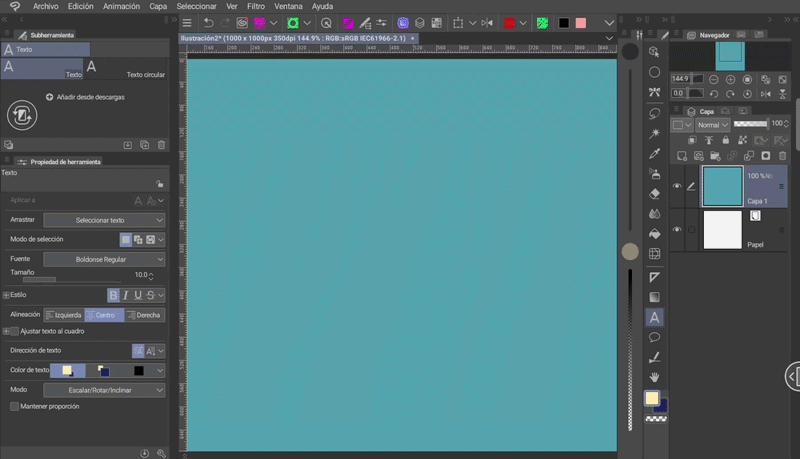Open the Modo Escalar/Rotar/Inclinar dropdown

pyautogui.click(x=105, y=389)
